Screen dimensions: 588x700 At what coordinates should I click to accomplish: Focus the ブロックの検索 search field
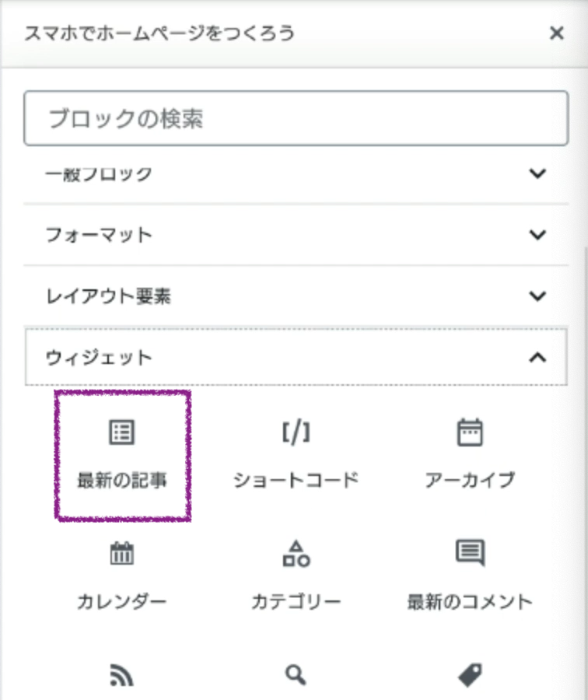pos(296,118)
